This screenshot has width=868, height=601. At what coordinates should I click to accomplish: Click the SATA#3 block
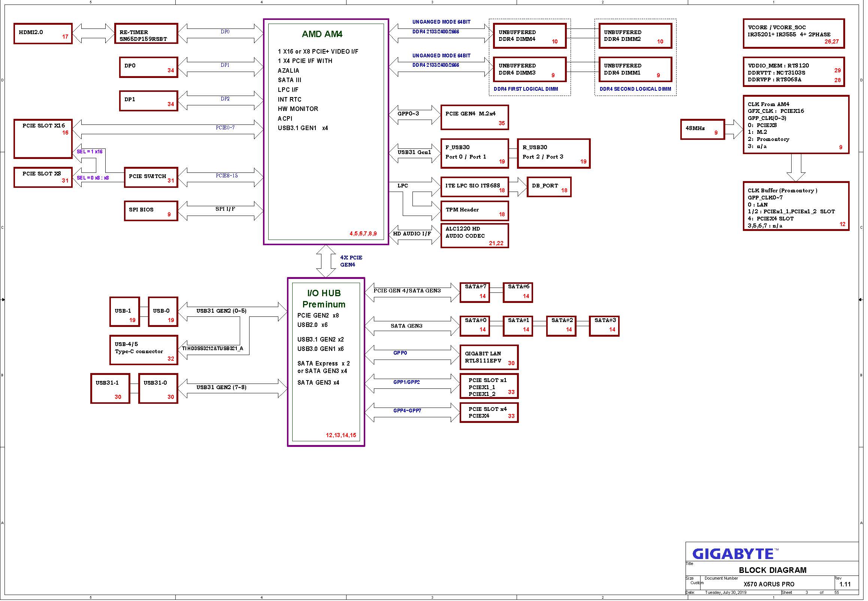click(604, 326)
